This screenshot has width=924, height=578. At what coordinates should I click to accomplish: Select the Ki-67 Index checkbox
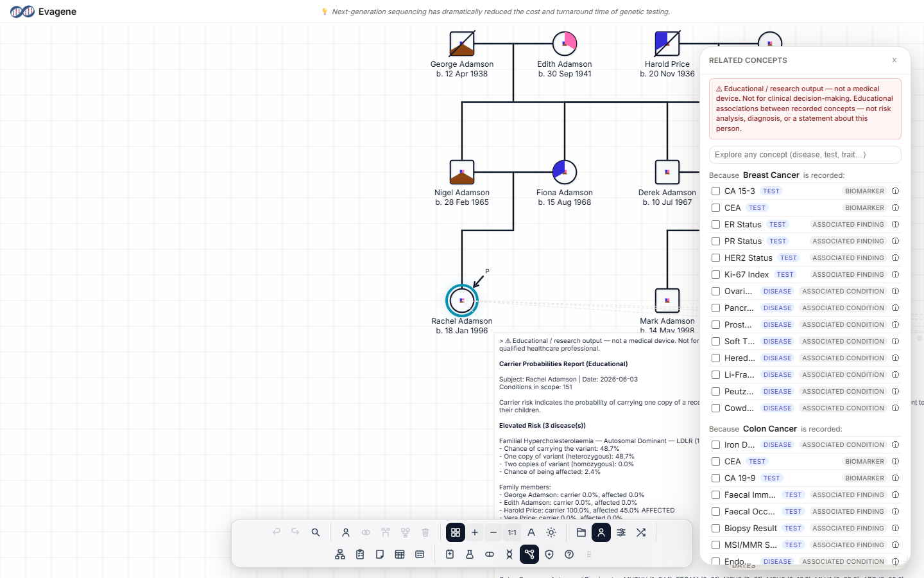point(715,274)
